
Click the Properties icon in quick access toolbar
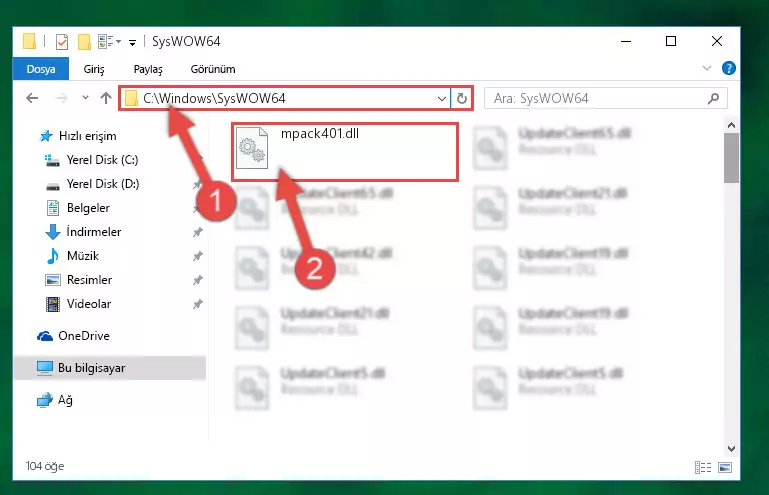click(x=62, y=42)
